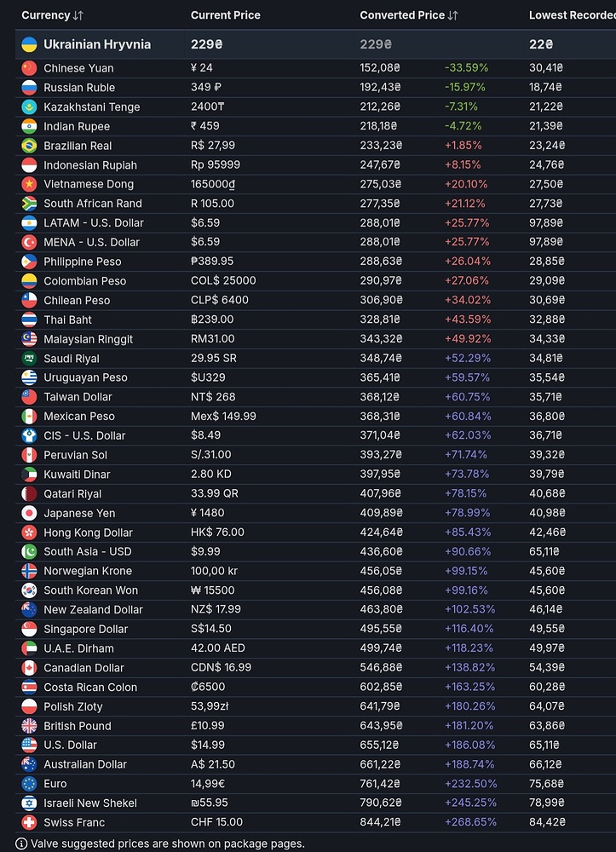Click the Current Price column header
The image size is (616, 852).
tap(226, 15)
